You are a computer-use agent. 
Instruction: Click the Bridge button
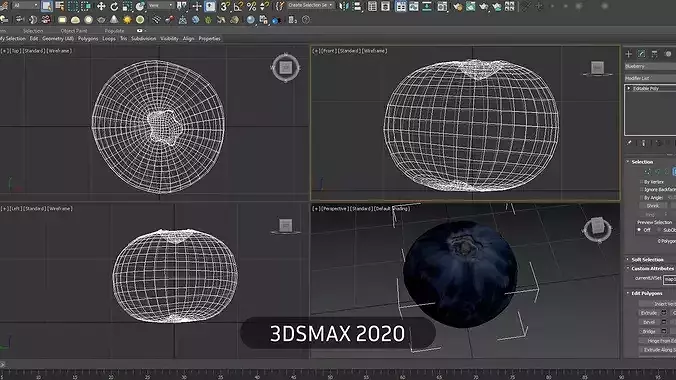coord(649,332)
